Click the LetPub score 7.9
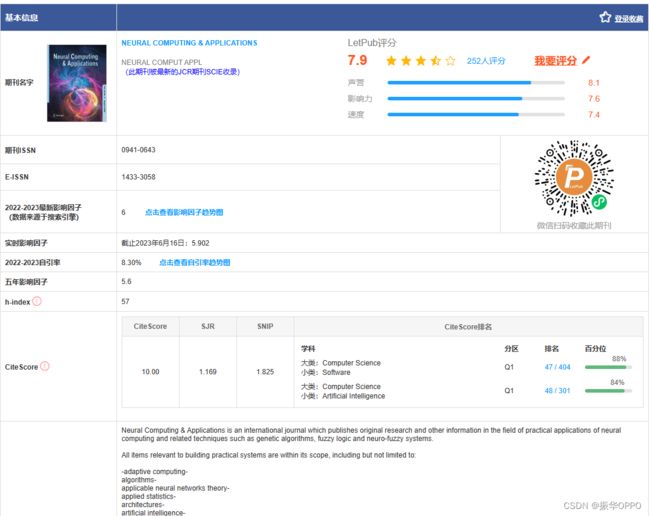Screen dimensions: 650x516 point(357,61)
